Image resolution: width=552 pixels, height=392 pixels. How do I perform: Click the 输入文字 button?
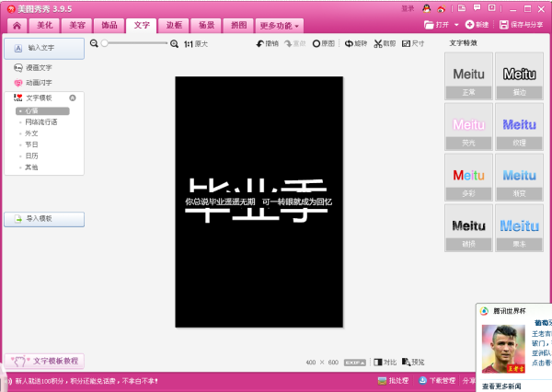pyautogui.click(x=43, y=47)
